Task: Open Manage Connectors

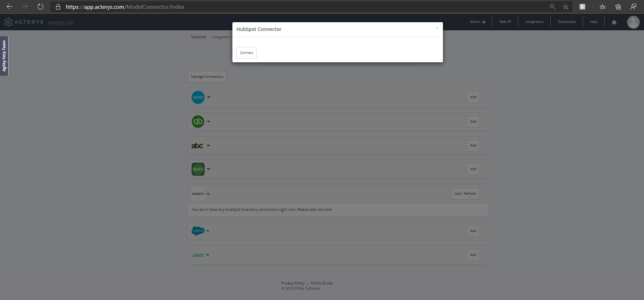Action: click(207, 77)
